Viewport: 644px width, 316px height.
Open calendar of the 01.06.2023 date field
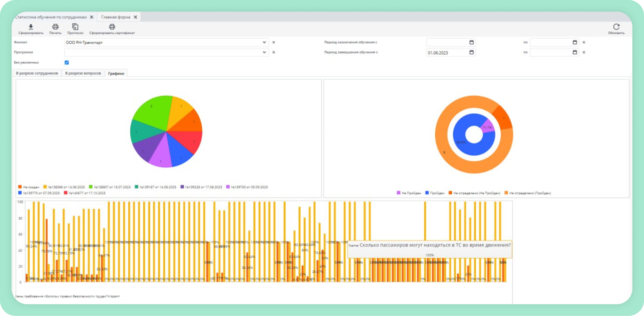(x=472, y=52)
